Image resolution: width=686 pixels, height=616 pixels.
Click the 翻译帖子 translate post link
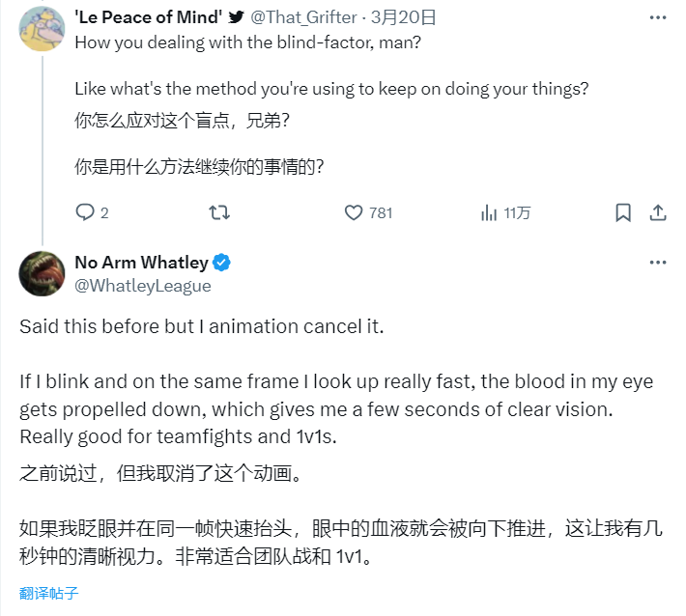[48, 593]
